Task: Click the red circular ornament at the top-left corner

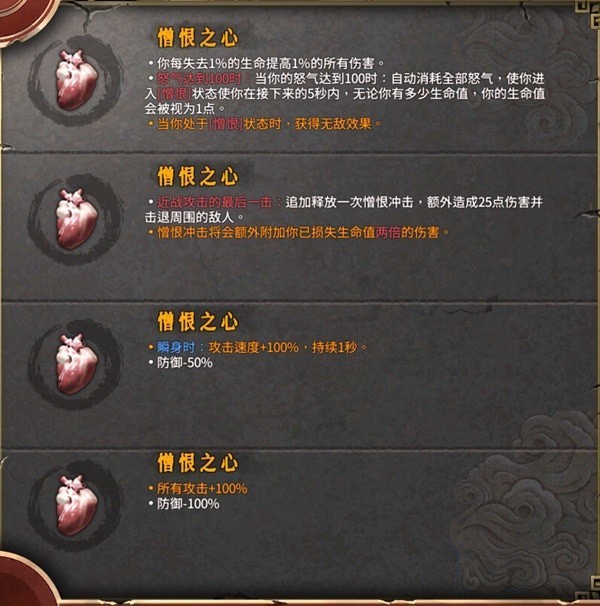Action: coord(23,17)
